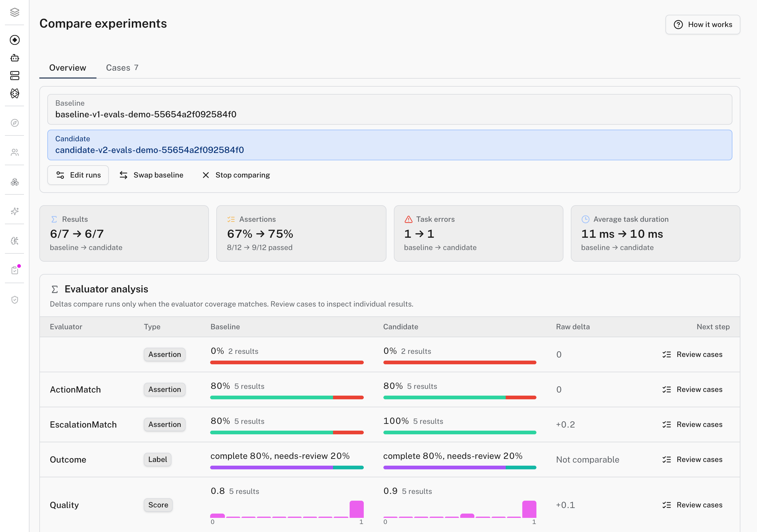Select the hexagon evals sidebar icon
The height and width of the screenshot is (532, 757).
pyautogui.click(x=14, y=93)
